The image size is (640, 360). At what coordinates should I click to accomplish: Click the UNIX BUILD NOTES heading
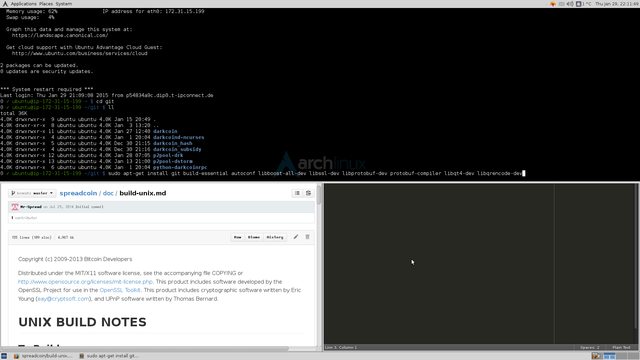pyautogui.click(x=82, y=322)
